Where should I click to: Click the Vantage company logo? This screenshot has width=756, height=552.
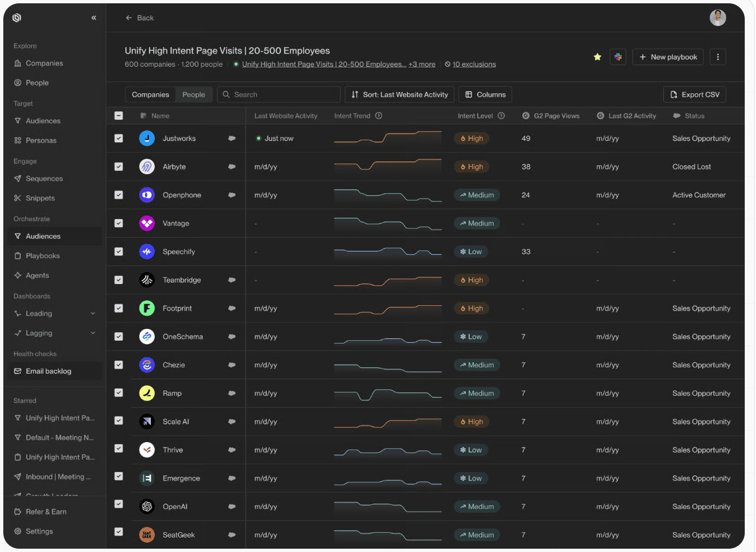[x=147, y=223]
